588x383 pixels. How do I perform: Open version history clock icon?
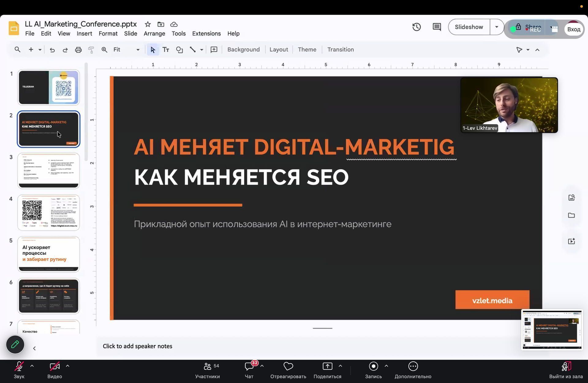(x=417, y=27)
